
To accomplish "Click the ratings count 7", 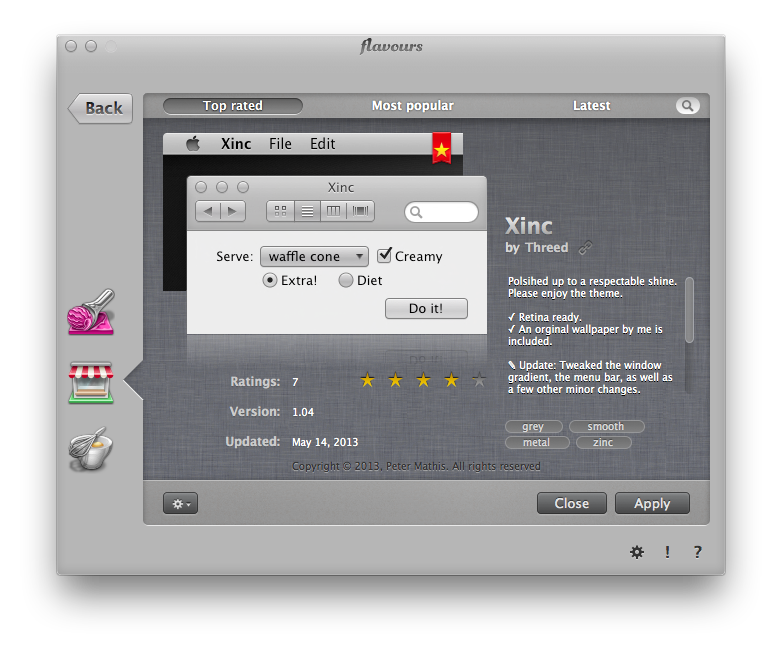I will [x=295, y=382].
